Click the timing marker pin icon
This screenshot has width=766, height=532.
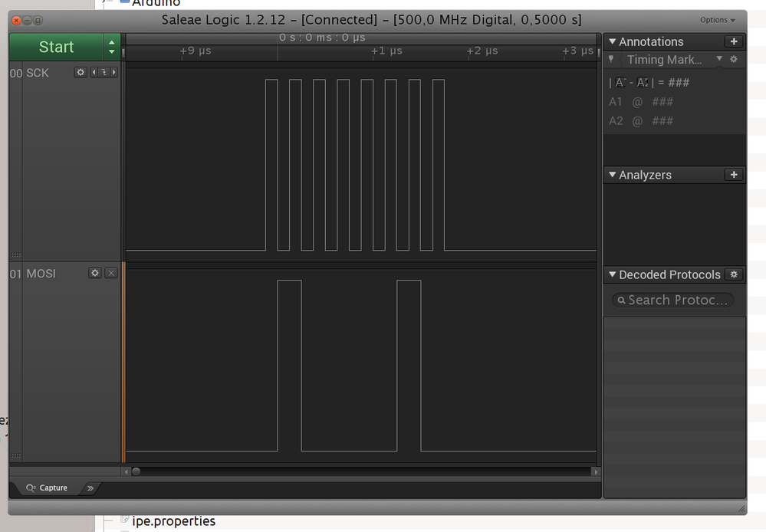click(611, 59)
